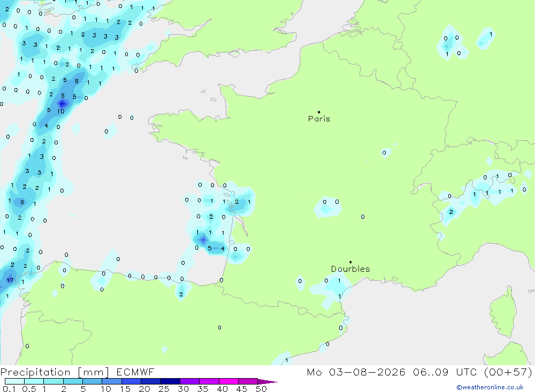Pick the 1–2 mm legend swatch
Viewport: 535px width, 392px height.
[x=53, y=381]
